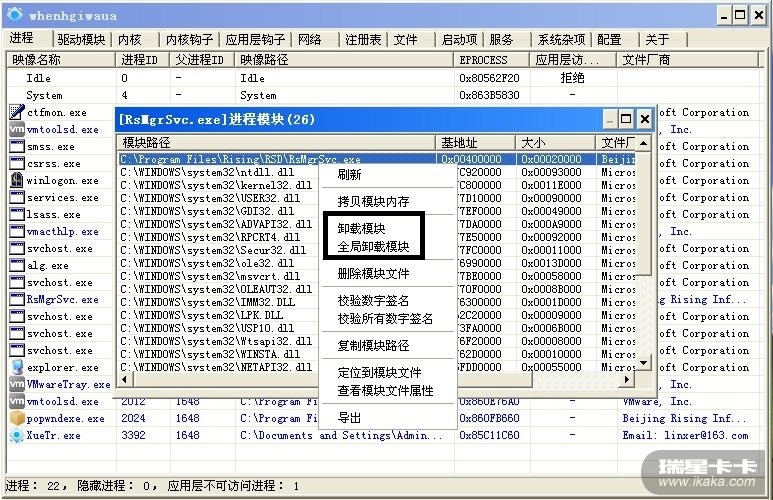Click the ctfmon.exe process icon
The width and height of the screenshot is (773, 500).
tap(17, 112)
